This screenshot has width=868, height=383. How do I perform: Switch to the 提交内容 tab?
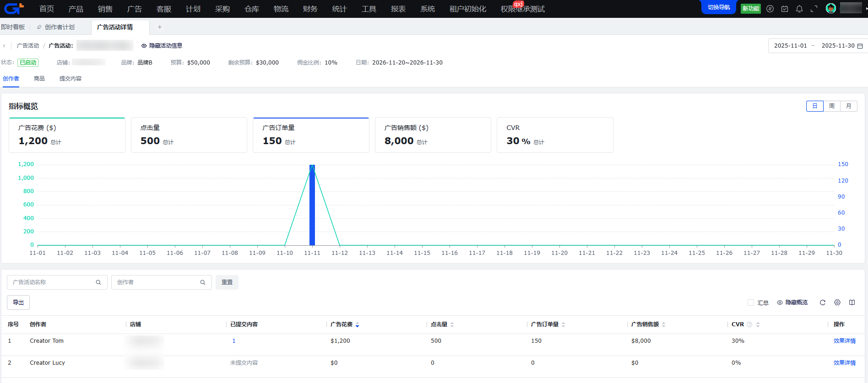tap(71, 79)
